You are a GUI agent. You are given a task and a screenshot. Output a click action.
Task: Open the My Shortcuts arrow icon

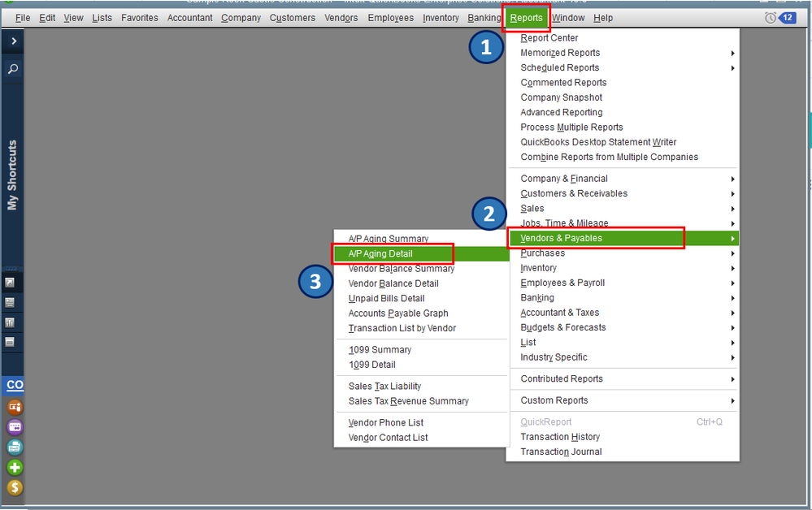[10, 283]
